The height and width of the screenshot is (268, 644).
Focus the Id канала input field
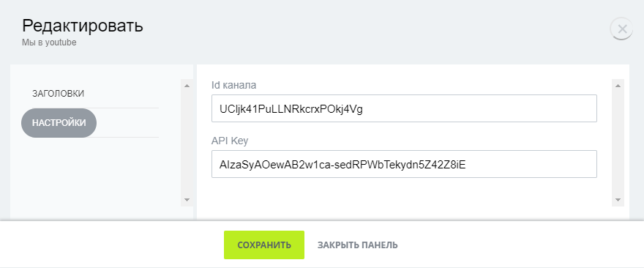(404, 108)
